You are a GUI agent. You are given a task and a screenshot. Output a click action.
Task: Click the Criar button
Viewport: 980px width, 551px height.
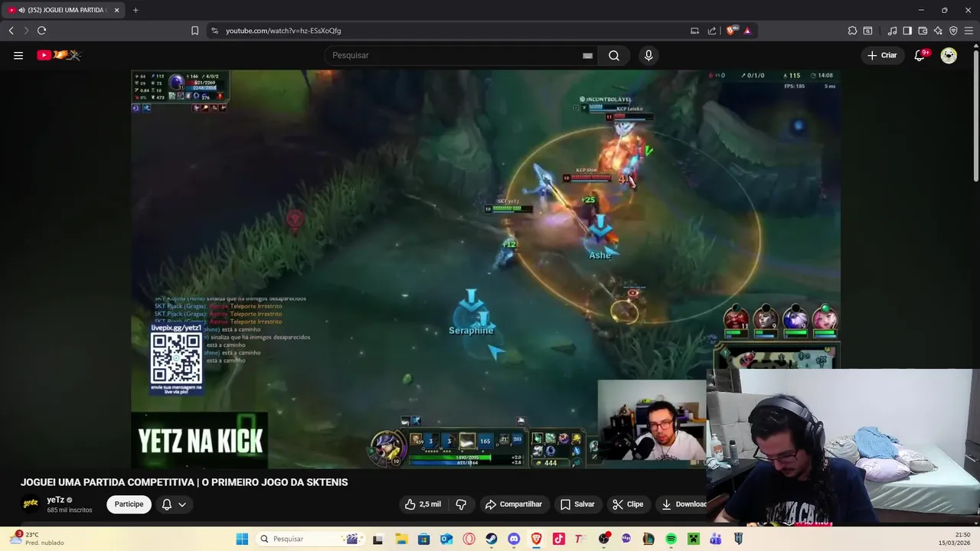tap(882, 55)
